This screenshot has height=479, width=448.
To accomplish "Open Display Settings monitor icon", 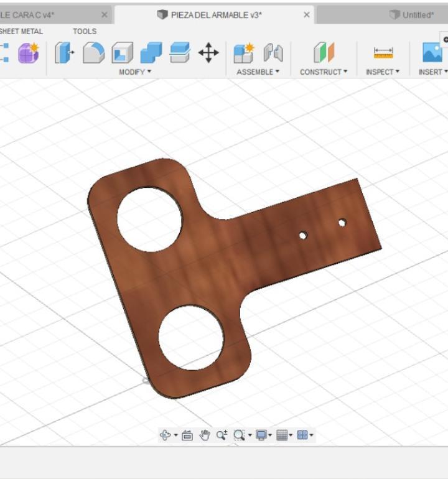I will 261,435.
